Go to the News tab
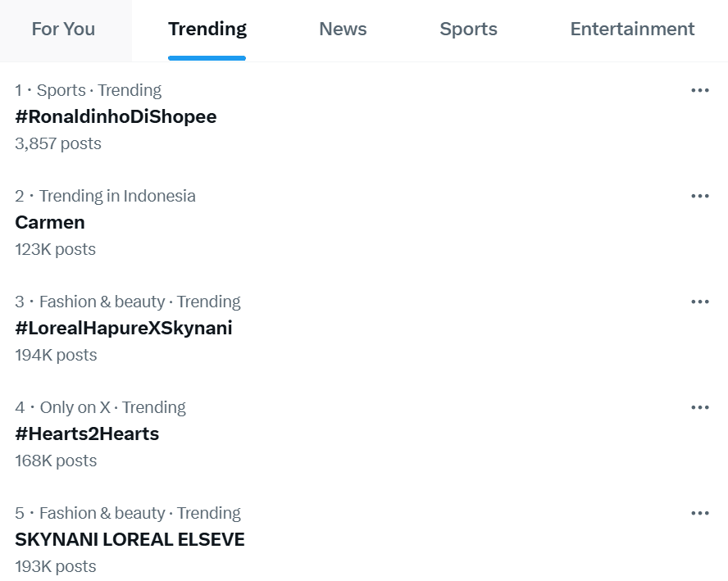Image resolution: width=728 pixels, height=581 pixels. click(343, 30)
